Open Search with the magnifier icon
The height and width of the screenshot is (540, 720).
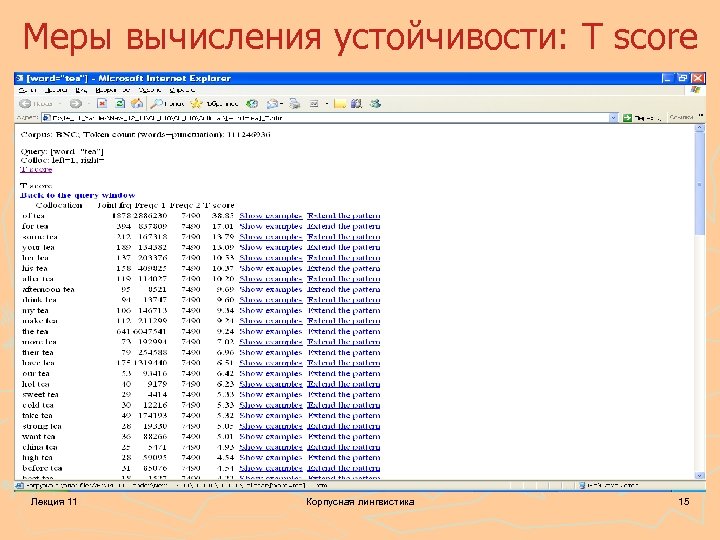156,104
